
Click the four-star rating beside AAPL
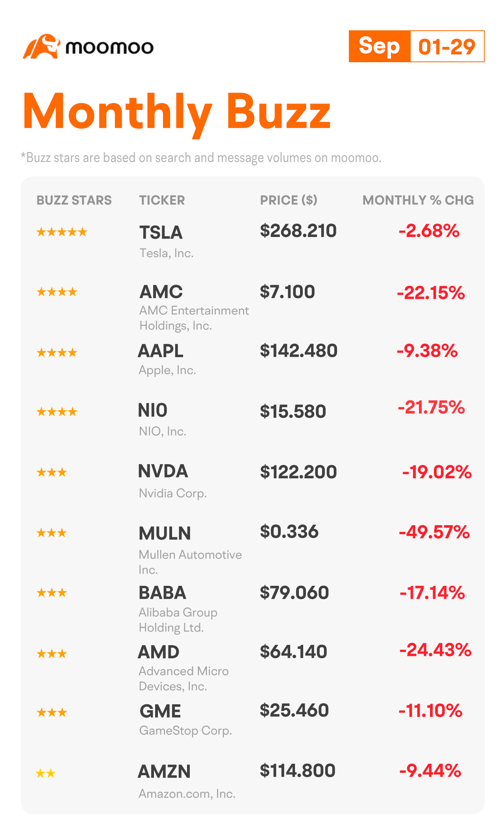tap(57, 352)
